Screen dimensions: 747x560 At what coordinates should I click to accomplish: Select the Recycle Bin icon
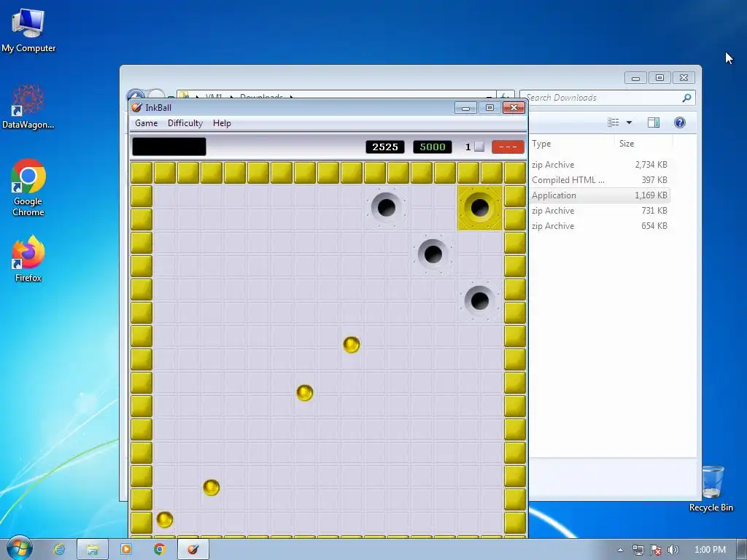[711, 489]
